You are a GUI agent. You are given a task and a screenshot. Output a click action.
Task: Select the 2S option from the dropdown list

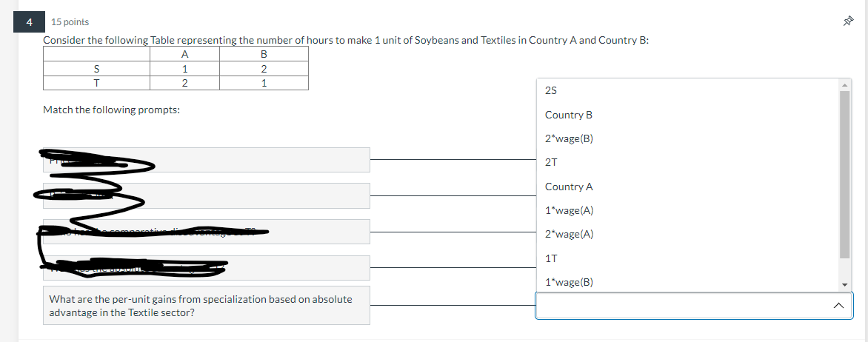[x=689, y=91]
